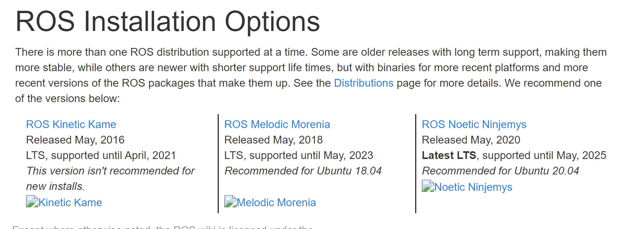Click the broken image icon beside Melodic Morenia
The height and width of the screenshot is (229, 644).
pos(230,201)
